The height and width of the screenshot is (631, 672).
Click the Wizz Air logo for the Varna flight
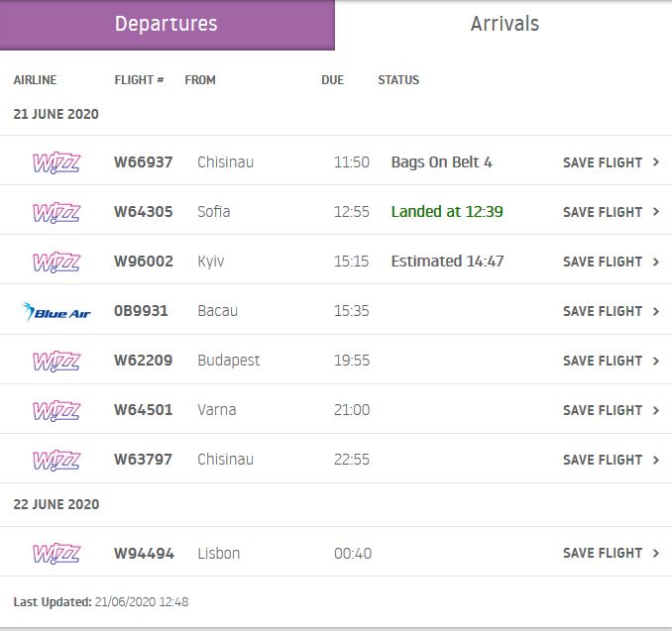pos(56,410)
